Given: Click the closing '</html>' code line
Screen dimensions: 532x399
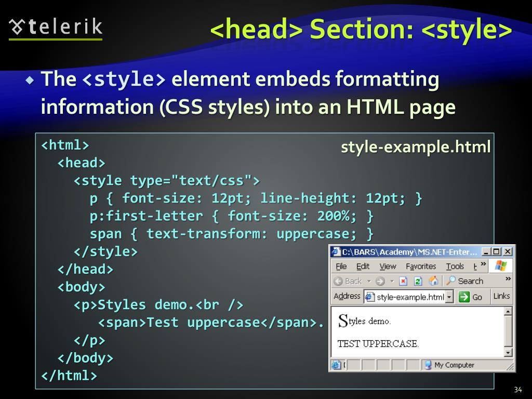Looking at the screenshot, I should 69,376.
